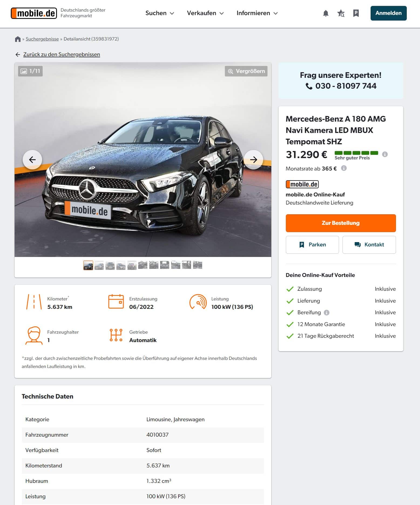This screenshot has width=420, height=505.
Task: Open the parked vehicles icon in header
Action: coord(356,13)
